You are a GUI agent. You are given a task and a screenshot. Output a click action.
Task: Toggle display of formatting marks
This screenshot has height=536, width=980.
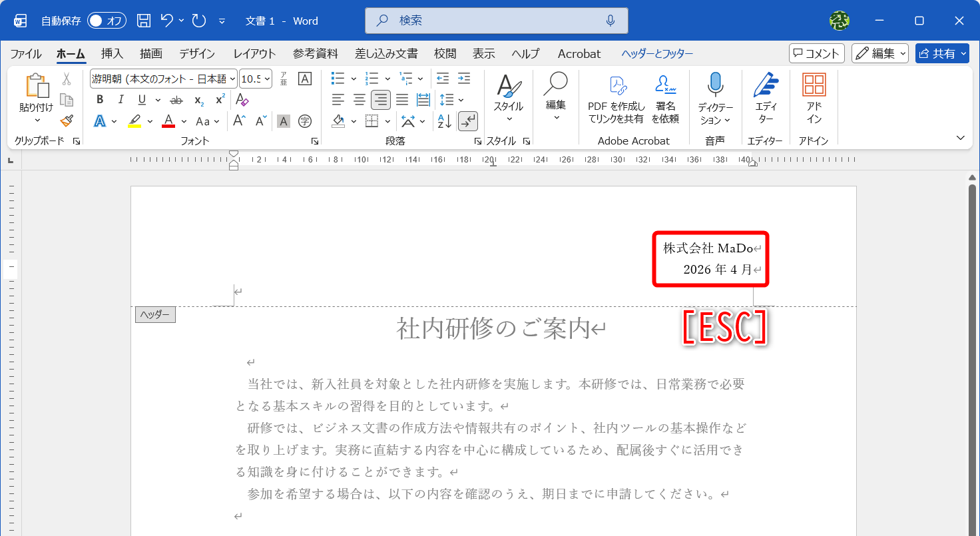tap(468, 121)
